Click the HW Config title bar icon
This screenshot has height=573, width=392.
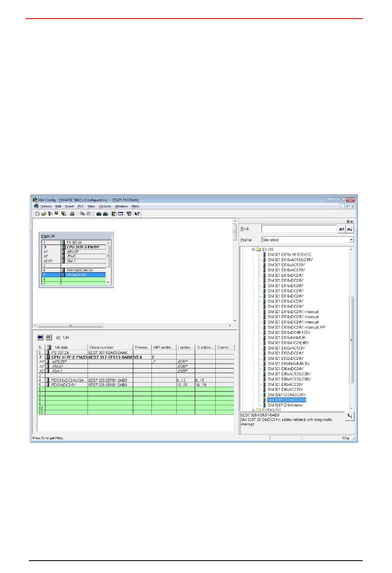(35, 200)
